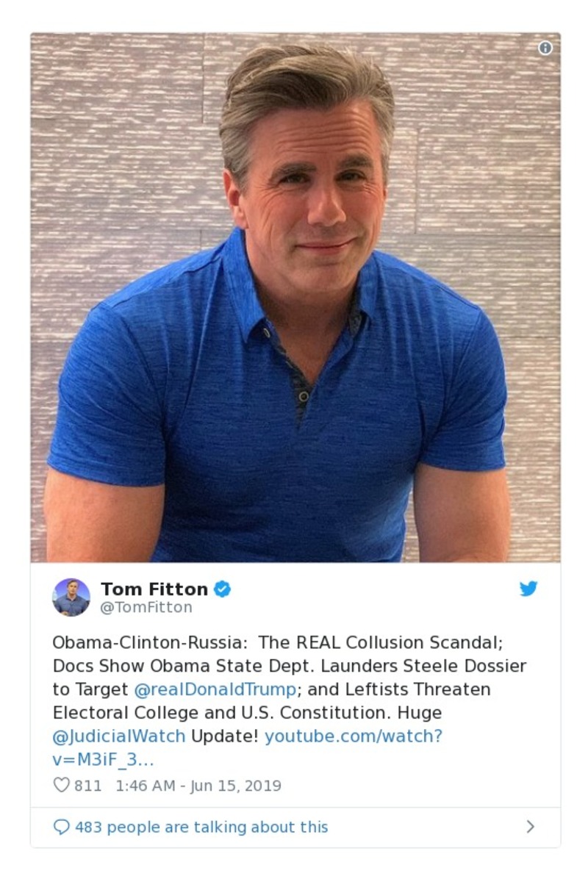Click the blue verified checkmark next to Tom Fitton

[223, 589]
